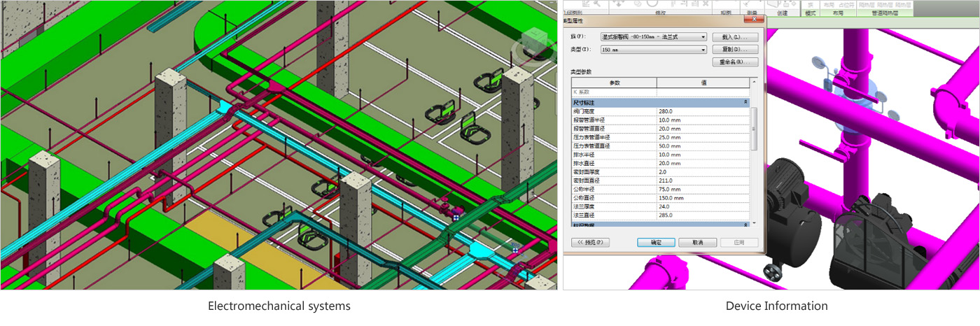
Task: Click the 参数 column header
Action: coord(614,83)
